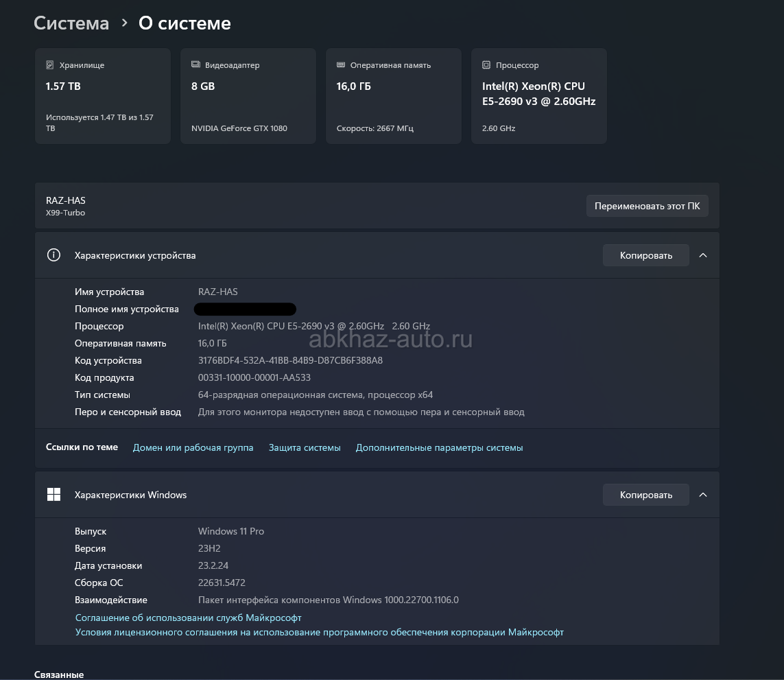Click the Оперативная память value 16,0 ГБ in device specs
This screenshot has width=784, height=680.
[x=212, y=343]
